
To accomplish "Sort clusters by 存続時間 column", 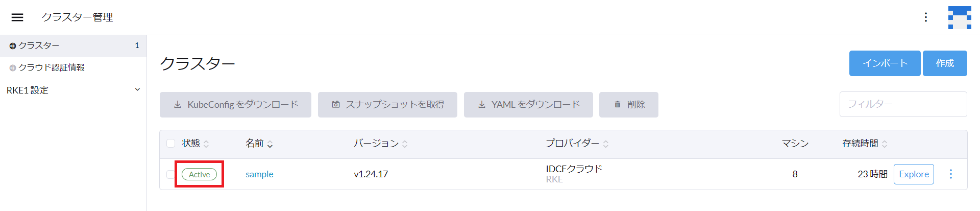I will tap(865, 144).
